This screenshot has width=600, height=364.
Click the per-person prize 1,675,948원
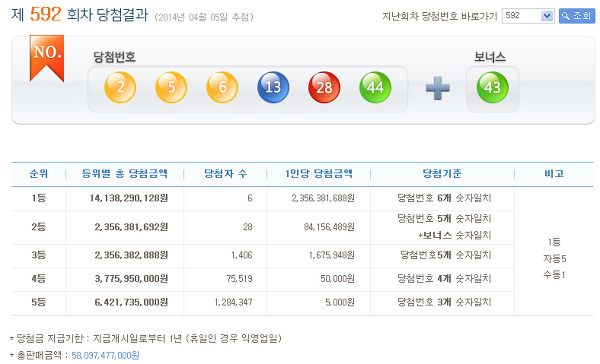332,255
